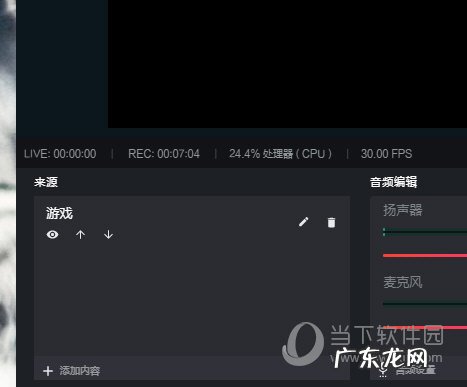Click 添加内容 to add a source
467x387 pixels.
tap(80, 371)
